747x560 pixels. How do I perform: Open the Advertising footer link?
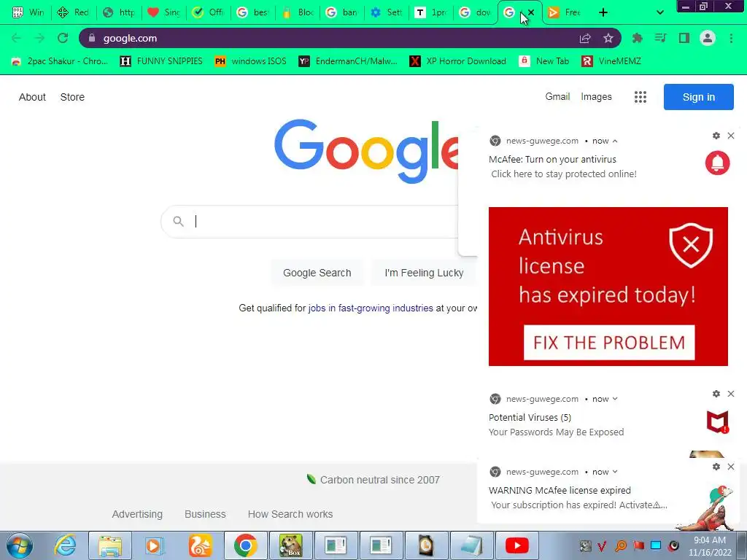coord(137,514)
